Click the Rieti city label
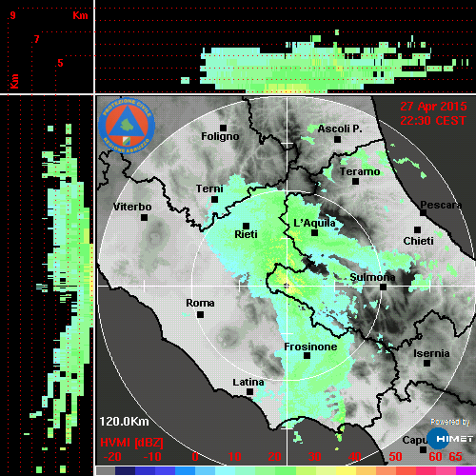Viewport: 476px width, 476px height. point(246,234)
